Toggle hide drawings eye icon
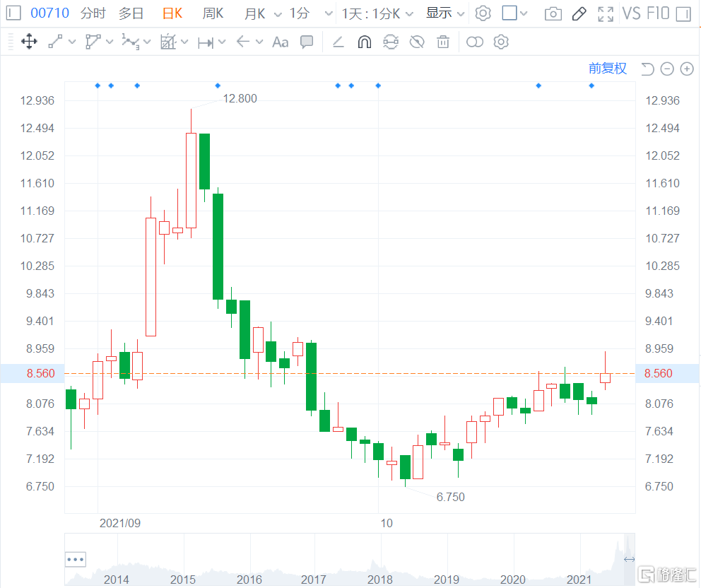The width and height of the screenshot is (701, 588). (x=417, y=42)
